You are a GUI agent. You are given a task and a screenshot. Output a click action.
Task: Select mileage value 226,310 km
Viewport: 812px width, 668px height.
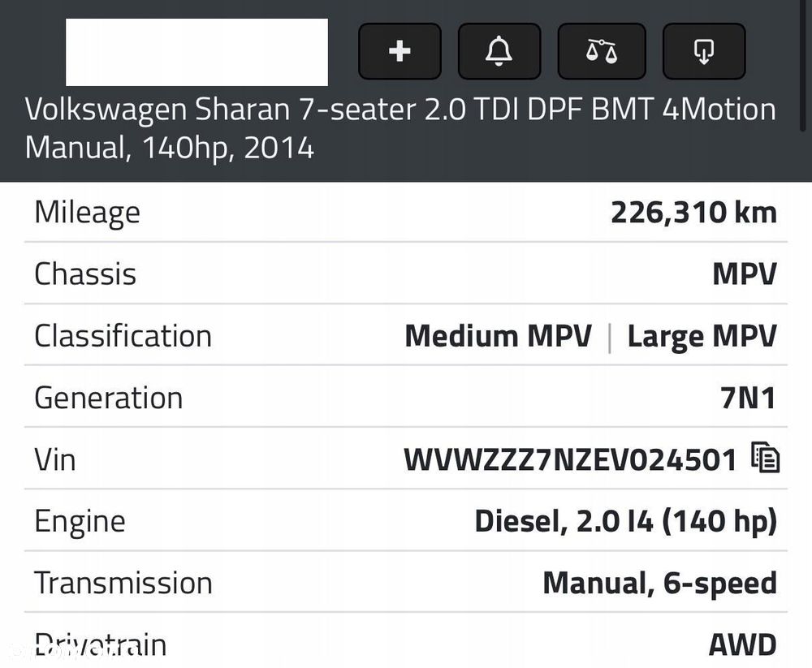click(694, 213)
